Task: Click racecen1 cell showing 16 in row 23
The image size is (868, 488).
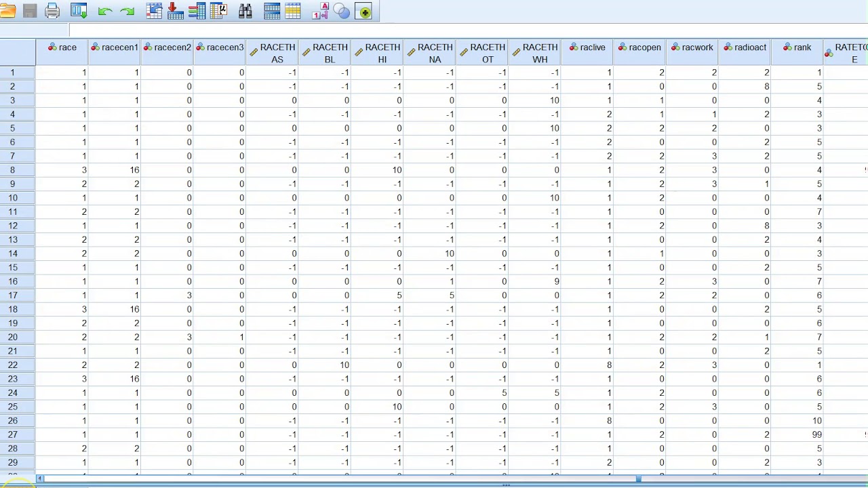Action: (114, 379)
